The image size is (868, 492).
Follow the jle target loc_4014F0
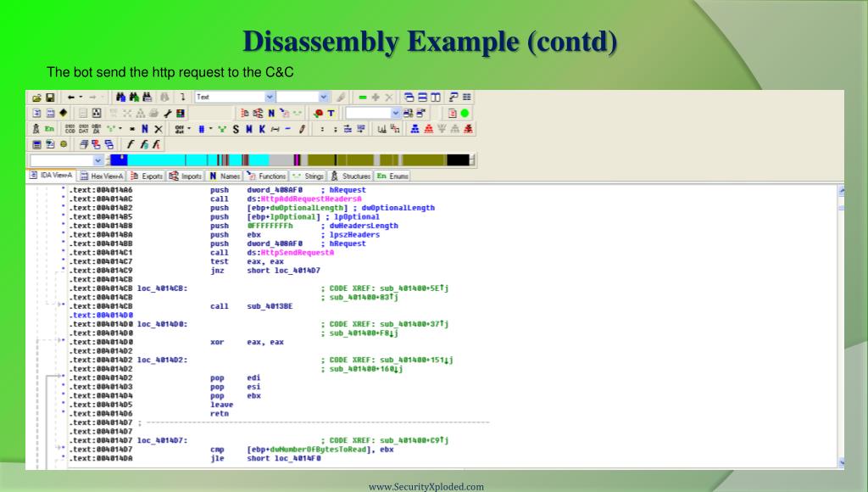click(298, 459)
